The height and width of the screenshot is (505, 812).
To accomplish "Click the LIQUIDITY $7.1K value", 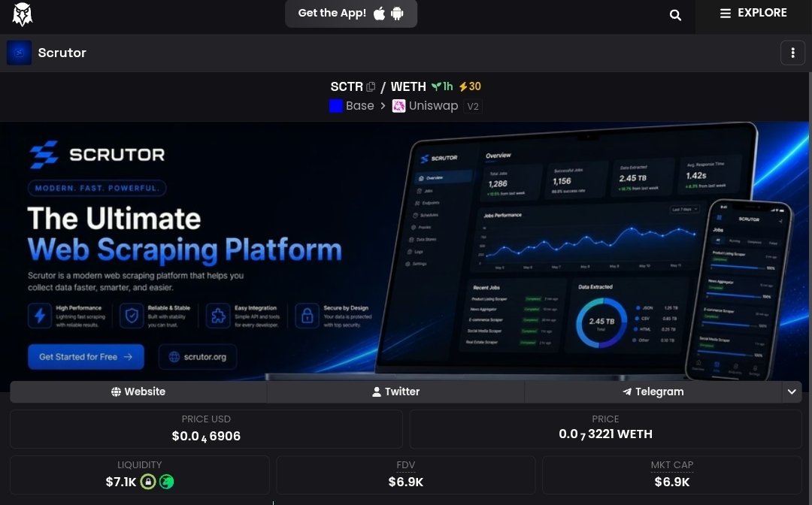I will pyautogui.click(x=120, y=482).
